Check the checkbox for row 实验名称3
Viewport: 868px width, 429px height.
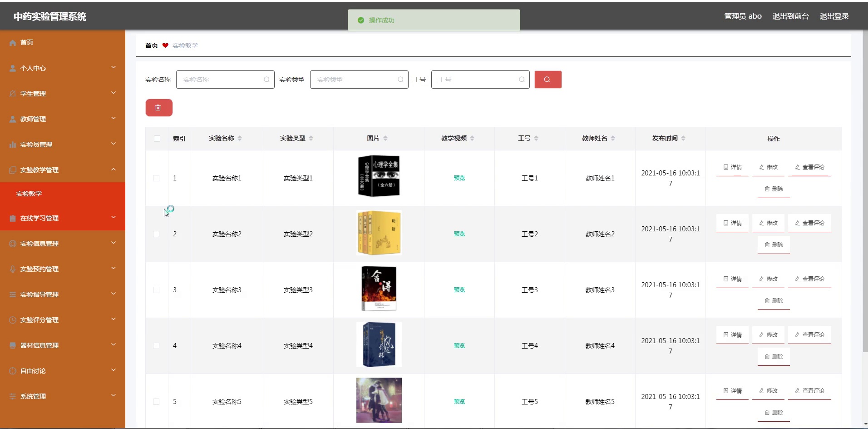(x=156, y=290)
